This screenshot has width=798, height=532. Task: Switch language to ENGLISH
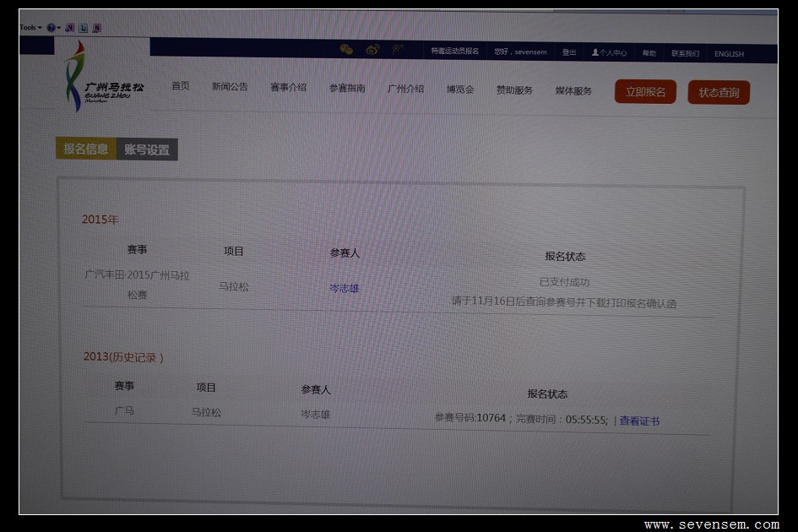pos(729,54)
